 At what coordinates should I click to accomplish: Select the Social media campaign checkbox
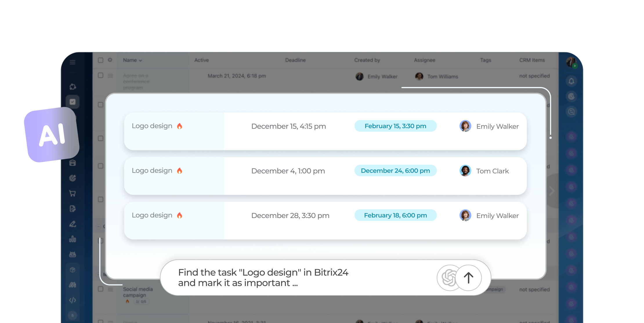(x=101, y=289)
